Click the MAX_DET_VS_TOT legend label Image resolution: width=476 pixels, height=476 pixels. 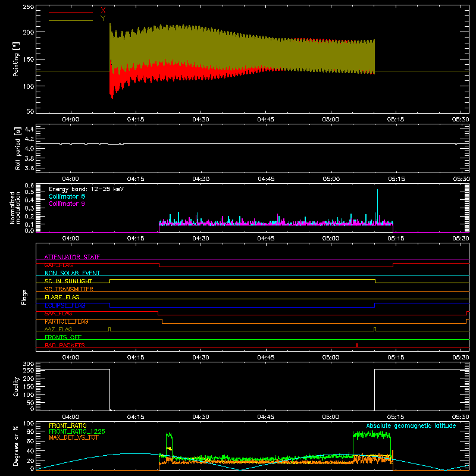point(74,437)
